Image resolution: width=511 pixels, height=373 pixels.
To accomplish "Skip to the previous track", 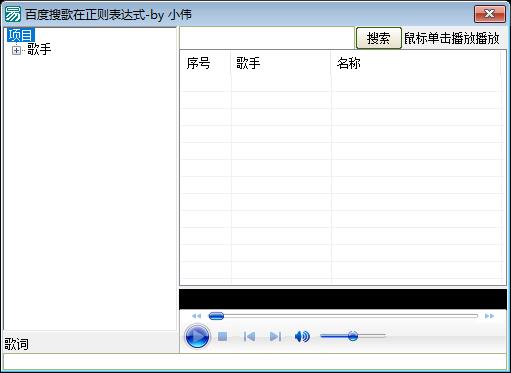I will click(x=249, y=336).
